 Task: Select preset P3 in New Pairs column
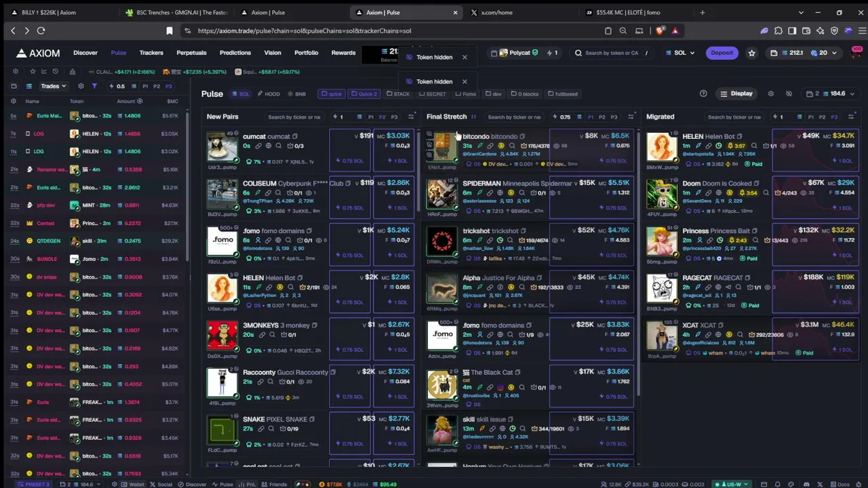click(x=394, y=117)
